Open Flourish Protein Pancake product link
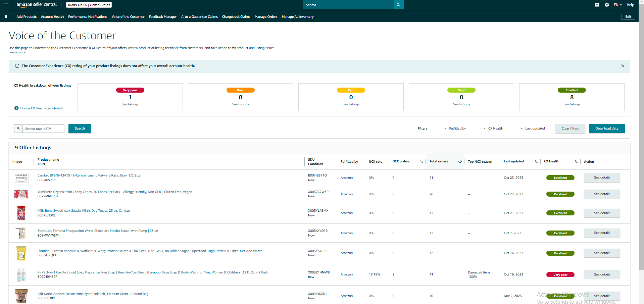This screenshot has width=644, height=304. [x=151, y=251]
